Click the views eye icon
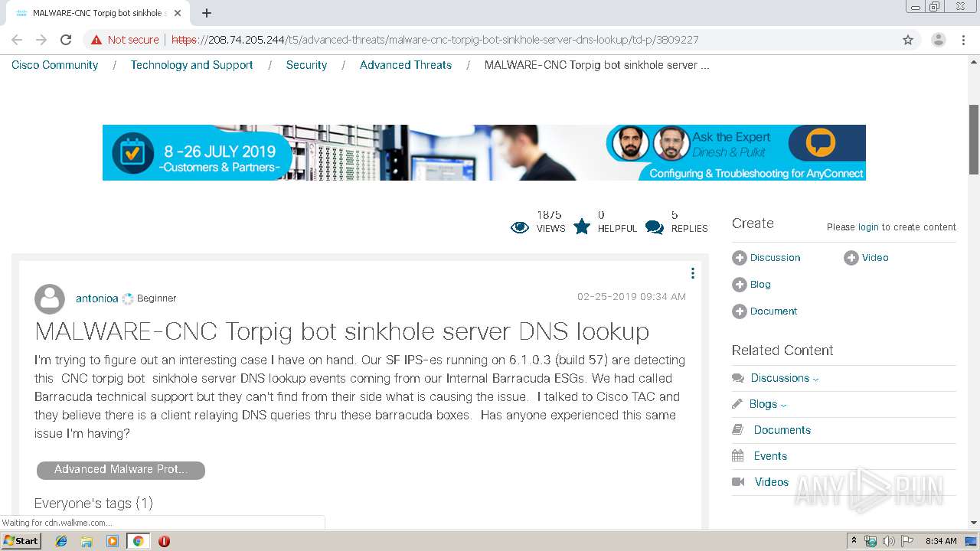This screenshot has height=551, width=980. 519,227
